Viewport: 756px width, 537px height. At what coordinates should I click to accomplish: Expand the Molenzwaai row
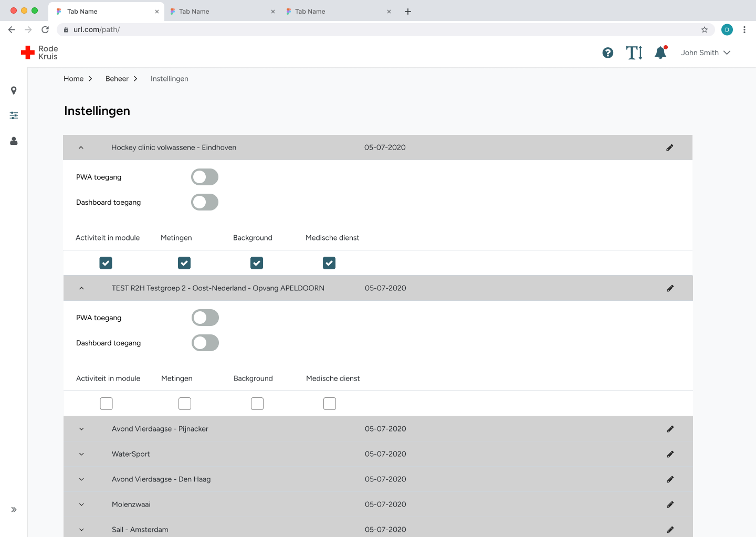pyautogui.click(x=81, y=504)
